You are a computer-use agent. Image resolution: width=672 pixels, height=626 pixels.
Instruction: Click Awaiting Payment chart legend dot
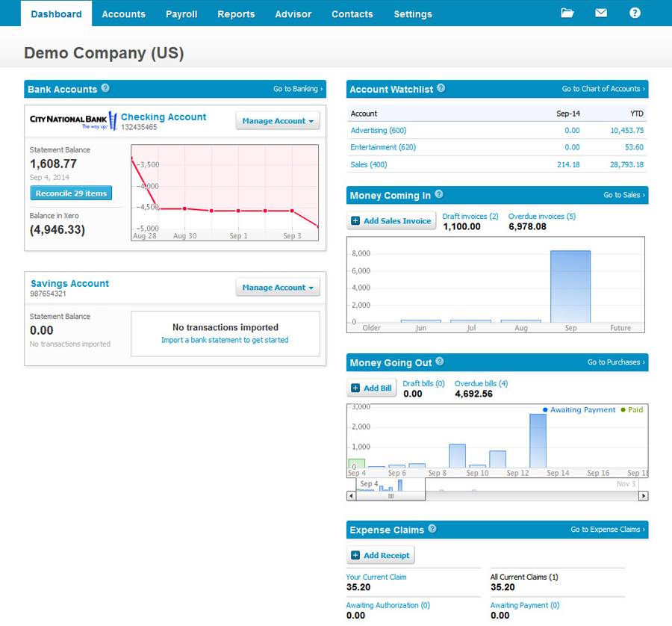pos(545,410)
